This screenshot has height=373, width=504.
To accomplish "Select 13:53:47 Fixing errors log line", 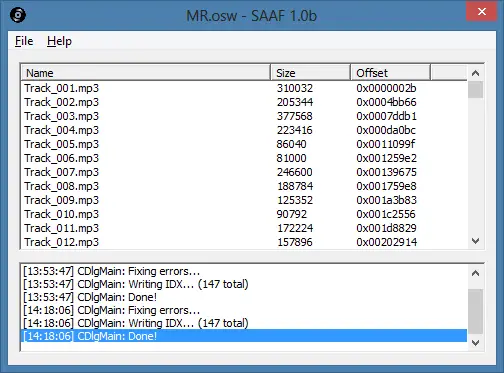I will coord(244,271).
